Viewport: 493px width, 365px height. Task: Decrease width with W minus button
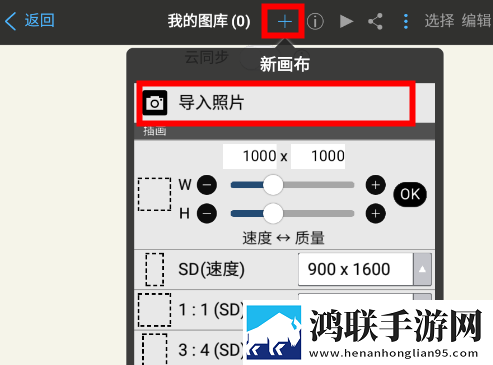click(x=207, y=185)
